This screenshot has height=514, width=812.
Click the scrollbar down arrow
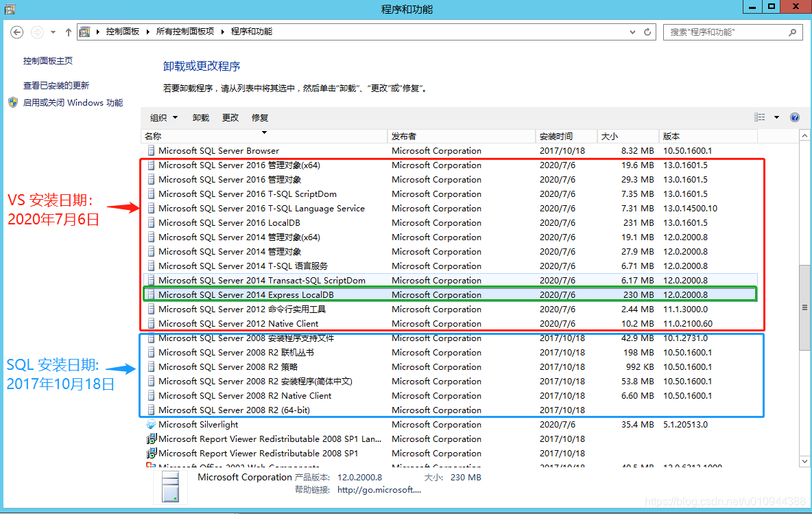click(x=804, y=461)
